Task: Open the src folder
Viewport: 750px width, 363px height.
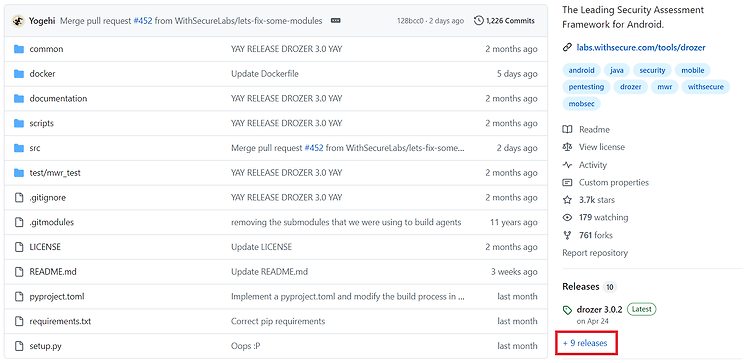Action: tap(35, 148)
